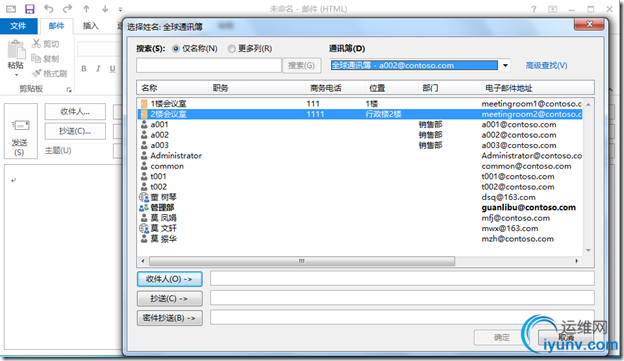Screen dimensions: 624x361
Task: Click the Copy icon in clipboard group
Action: tap(36, 58)
